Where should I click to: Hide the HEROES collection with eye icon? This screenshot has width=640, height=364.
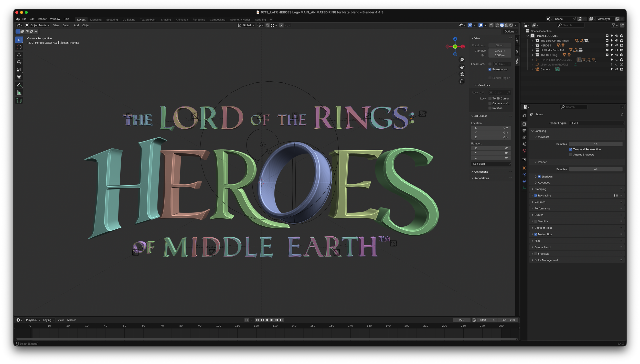[616, 46]
